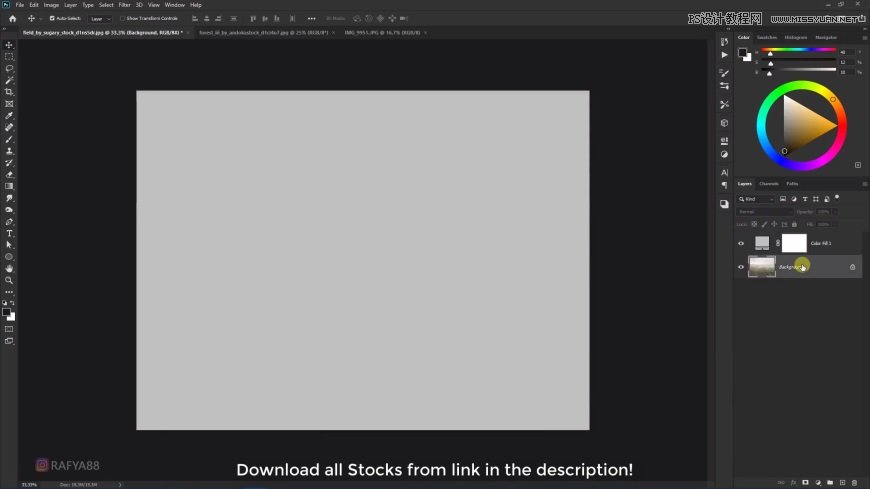
Task: Select the Zoom tool
Action: pyautogui.click(x=9, y=280)
